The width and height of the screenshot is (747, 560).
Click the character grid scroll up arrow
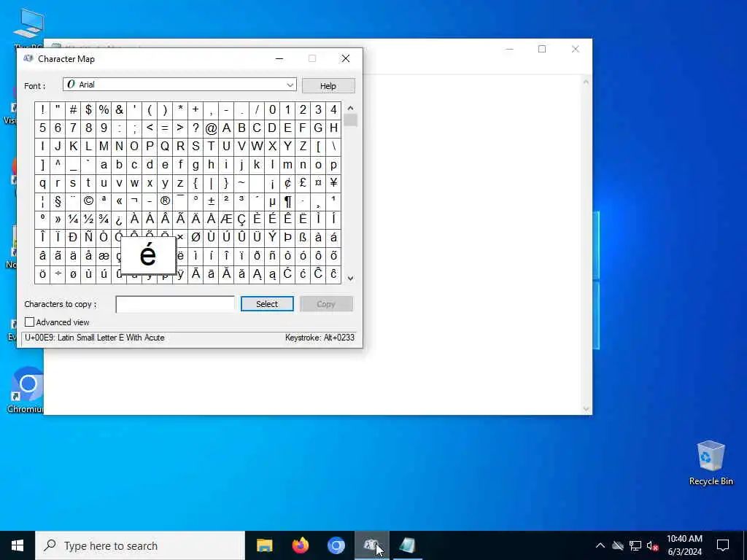(x=350, y=108)
